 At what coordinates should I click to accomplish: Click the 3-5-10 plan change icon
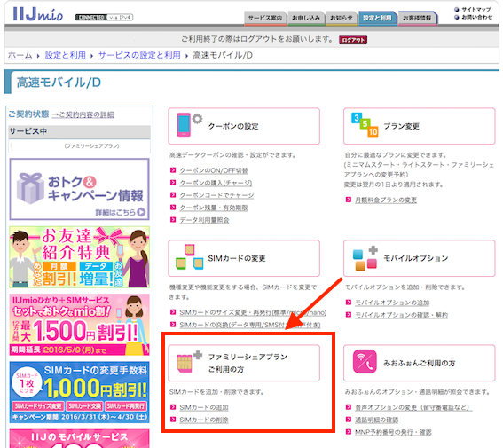pos(365,125)
